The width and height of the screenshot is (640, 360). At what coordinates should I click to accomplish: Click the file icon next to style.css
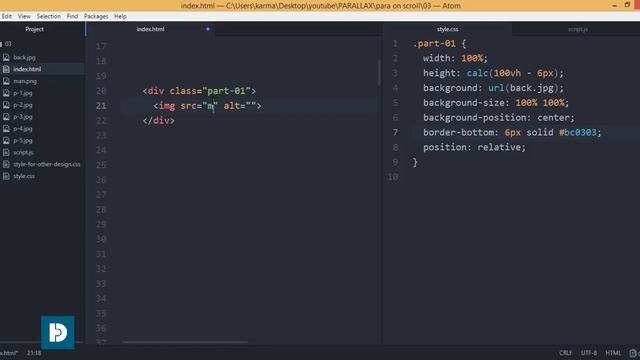[6, 176]
